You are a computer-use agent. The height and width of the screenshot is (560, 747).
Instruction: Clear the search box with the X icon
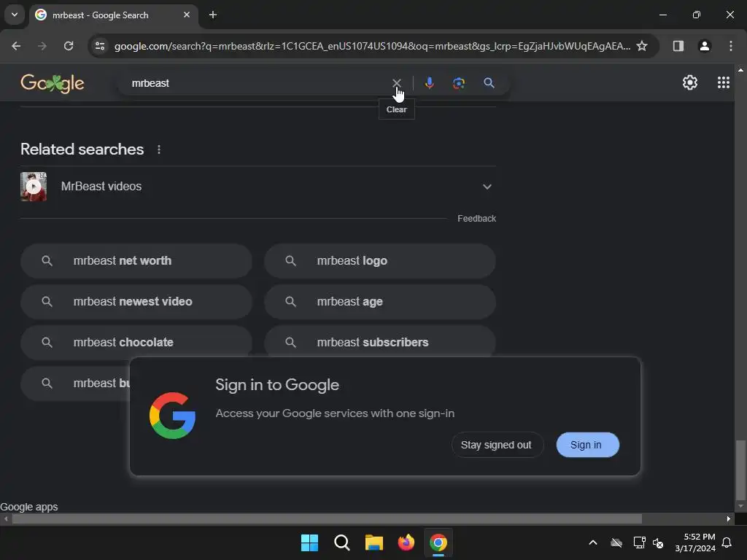click(396, 83)
